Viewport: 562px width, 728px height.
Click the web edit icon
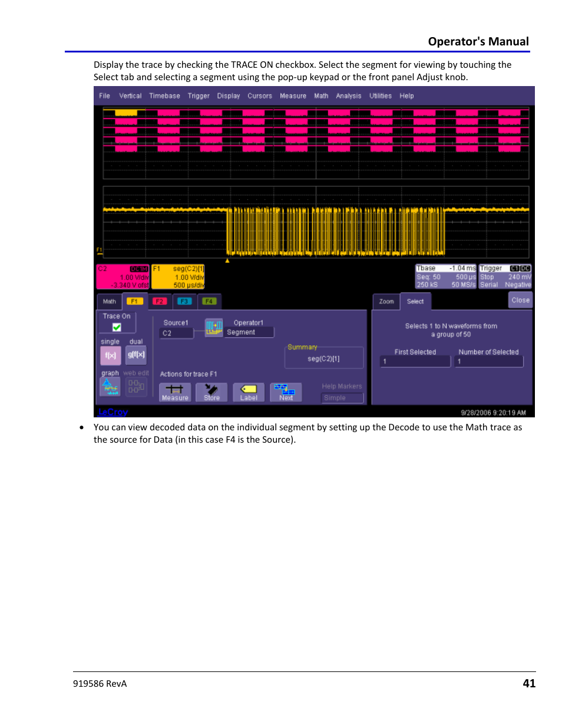click(136, 387)
